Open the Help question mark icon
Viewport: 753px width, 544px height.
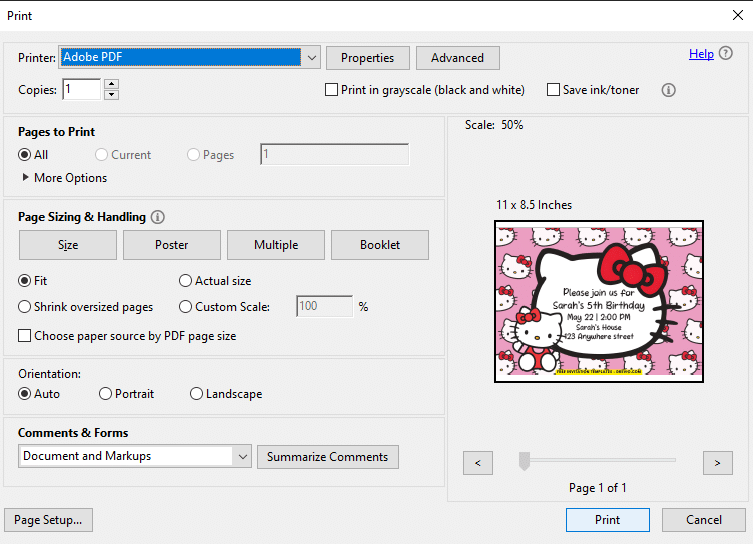coord(726,53)
